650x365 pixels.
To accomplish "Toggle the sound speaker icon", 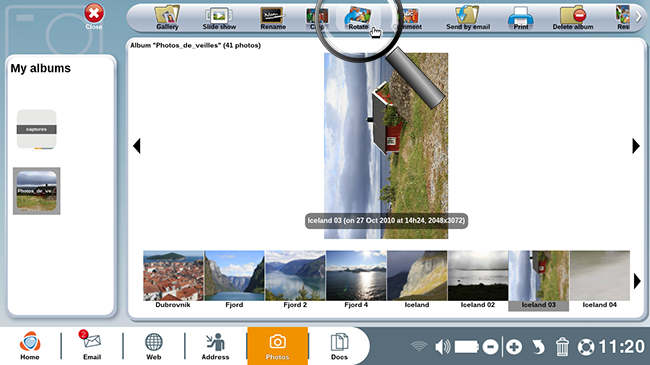I will 443,347.
